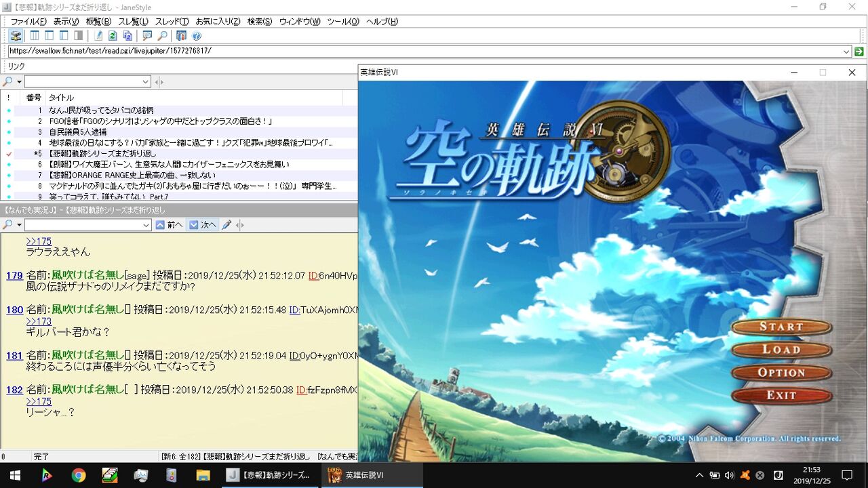Viewport: 868px width, 488px height.
Task: Open the ウィンドウ(W) menu
Action: (x=300, y=22)
